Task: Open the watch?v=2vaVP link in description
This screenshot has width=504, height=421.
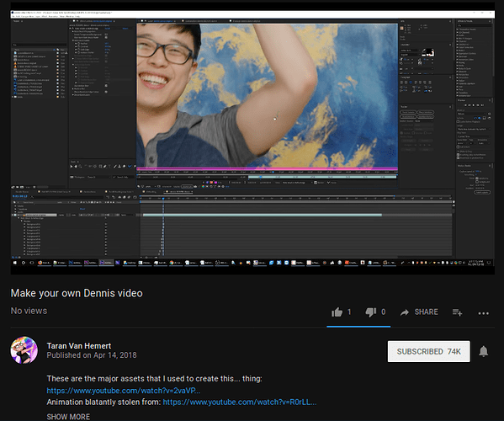Action: (x=124, y=391)
